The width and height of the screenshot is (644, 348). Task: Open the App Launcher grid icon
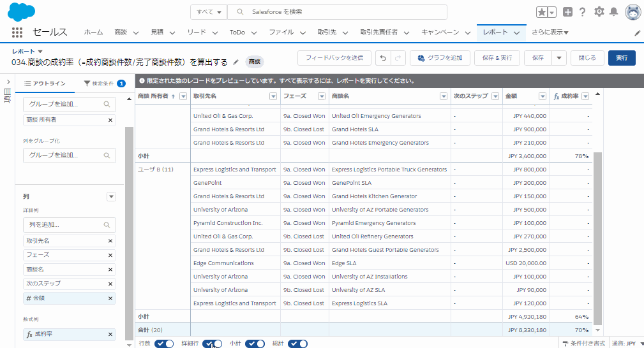click(x=17, y=33)
